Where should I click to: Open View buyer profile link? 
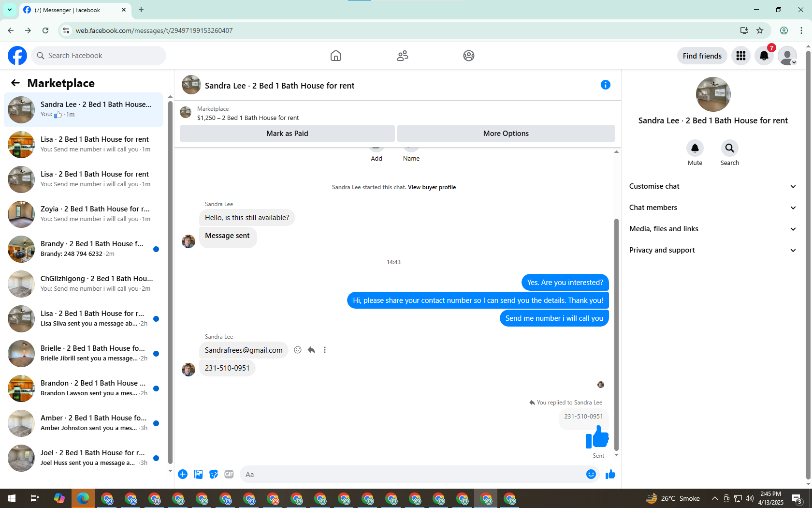(432, 187)
